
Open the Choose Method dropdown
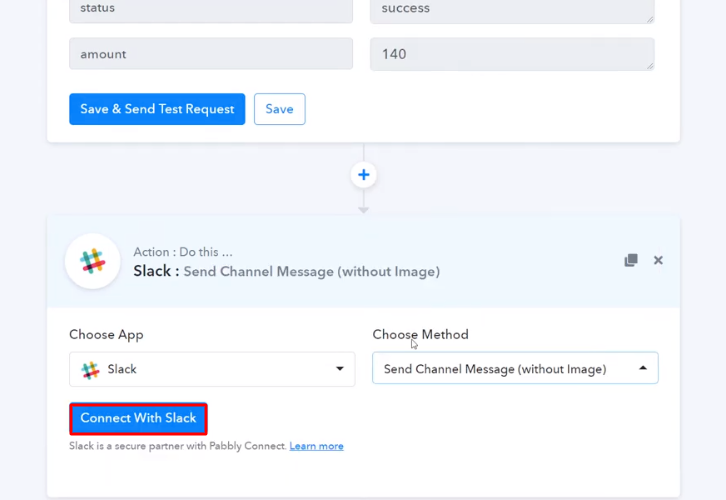pos(515,369)
